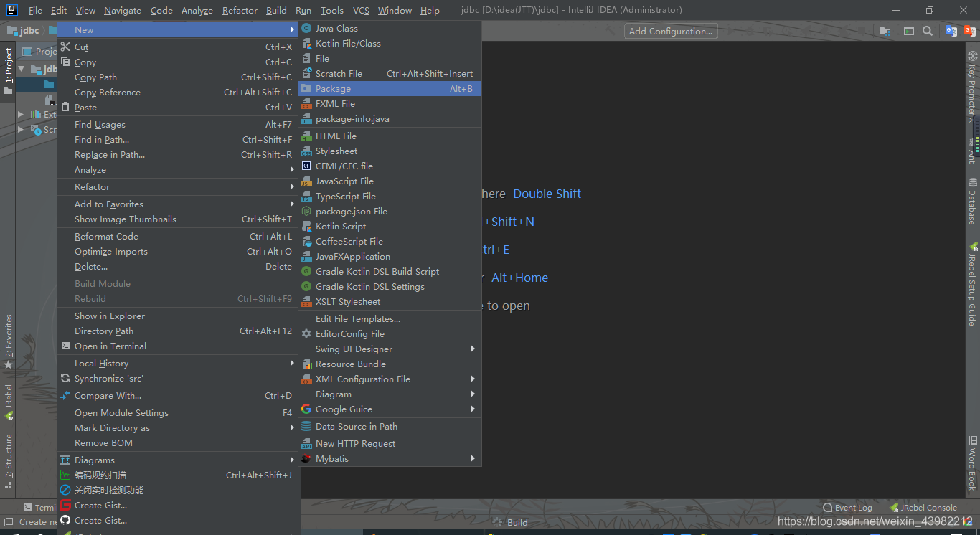Open Project Structure toolbar icon

[x=885, y=31]
